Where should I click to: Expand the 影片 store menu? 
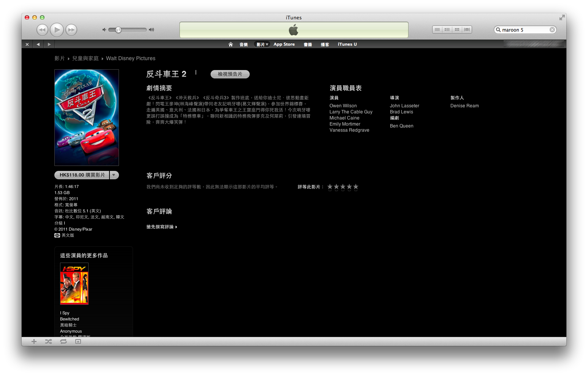(262, 45)
